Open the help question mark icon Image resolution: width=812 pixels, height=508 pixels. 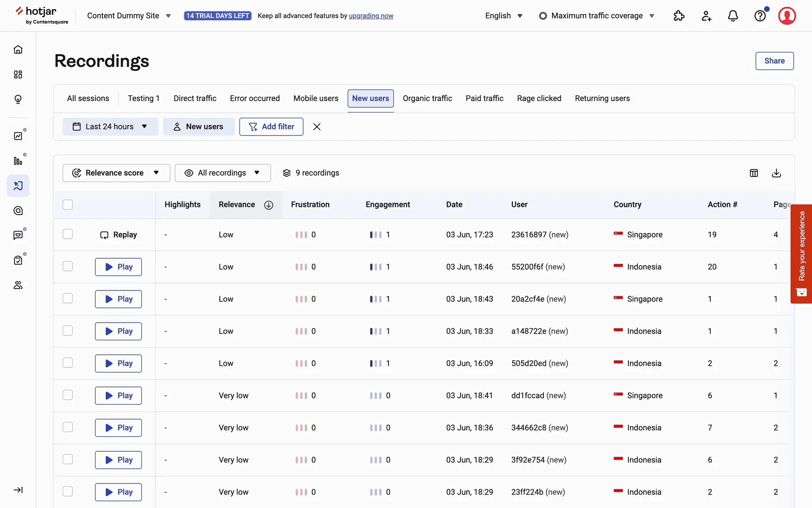click(x=760, y=16)
